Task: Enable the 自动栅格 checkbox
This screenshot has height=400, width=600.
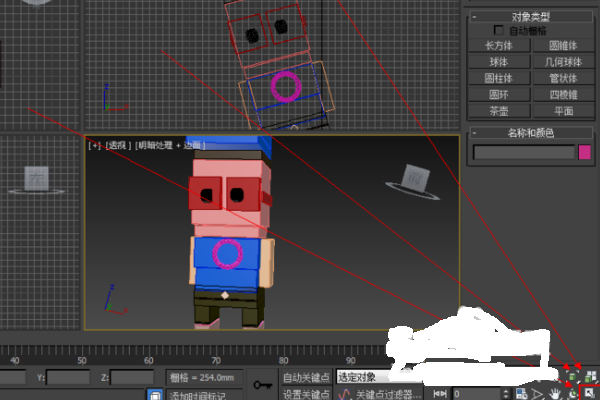Action: (x=498, y=30)
